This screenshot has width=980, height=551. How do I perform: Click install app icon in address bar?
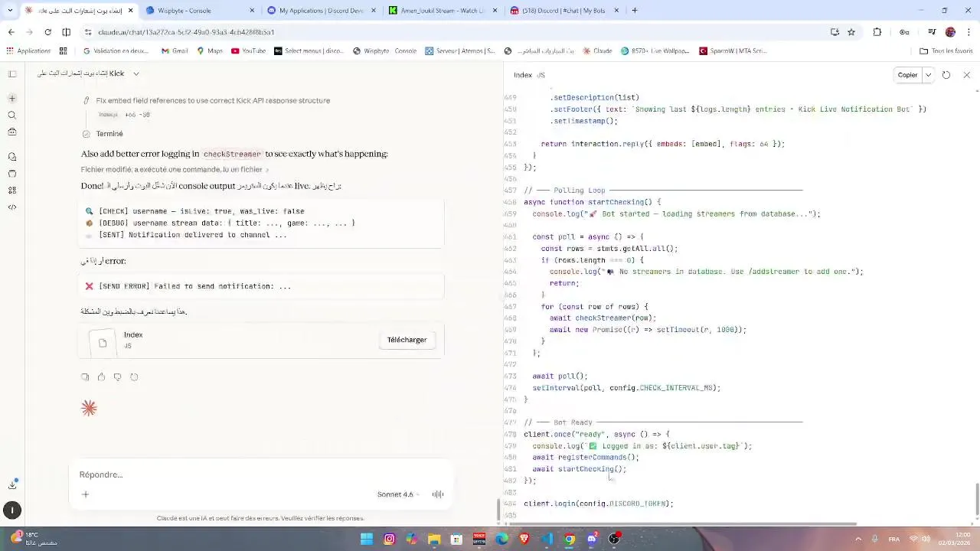pyautogui.click(x=835, y=32)
